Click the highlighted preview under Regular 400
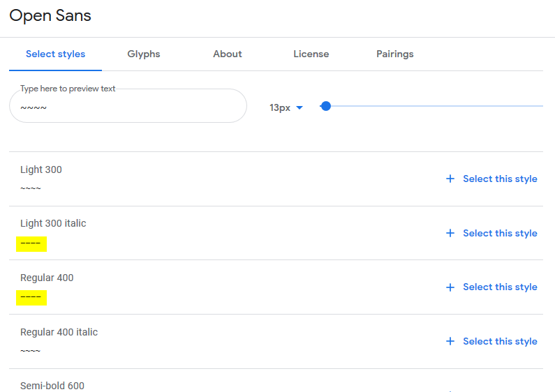555x392 pixels. pos(31,298)
